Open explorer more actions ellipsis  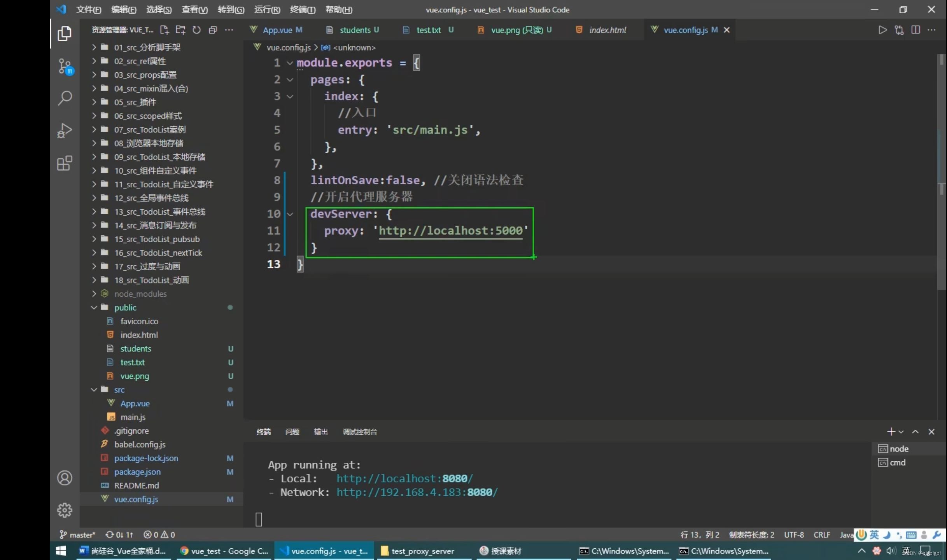229,30
